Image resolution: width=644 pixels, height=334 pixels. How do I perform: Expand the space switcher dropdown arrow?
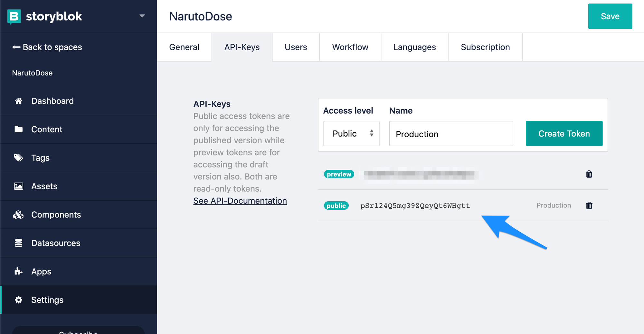(x=142, y=16)
